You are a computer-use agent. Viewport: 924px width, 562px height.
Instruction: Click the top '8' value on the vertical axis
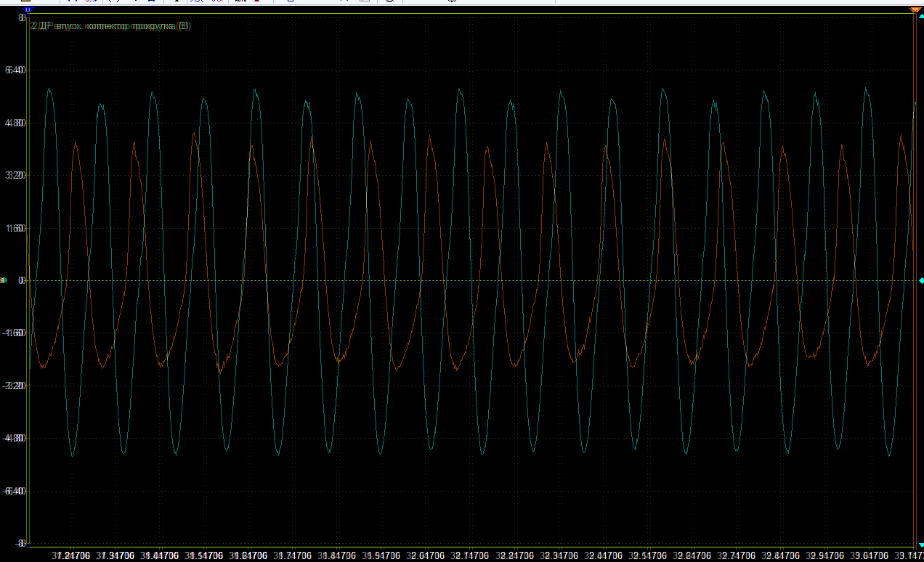pos(21,17)
